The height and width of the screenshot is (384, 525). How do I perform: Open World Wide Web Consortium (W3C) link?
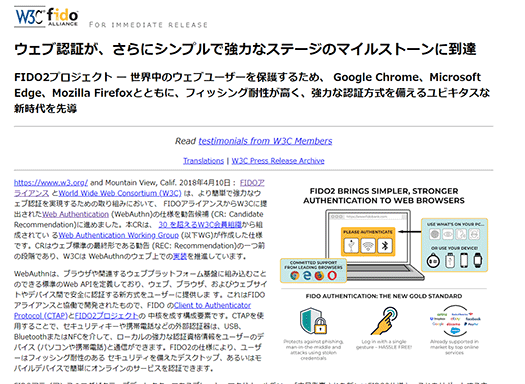click(x=120, y=193)
